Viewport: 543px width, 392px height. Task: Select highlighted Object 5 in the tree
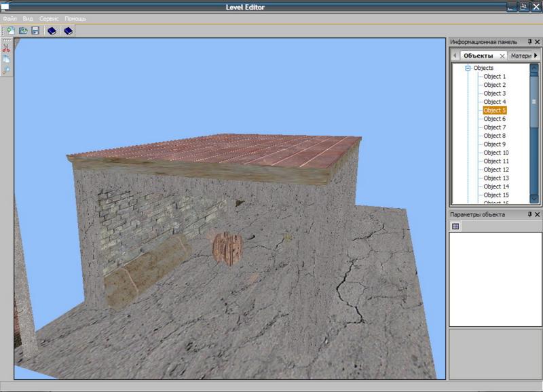coord(495,111)
